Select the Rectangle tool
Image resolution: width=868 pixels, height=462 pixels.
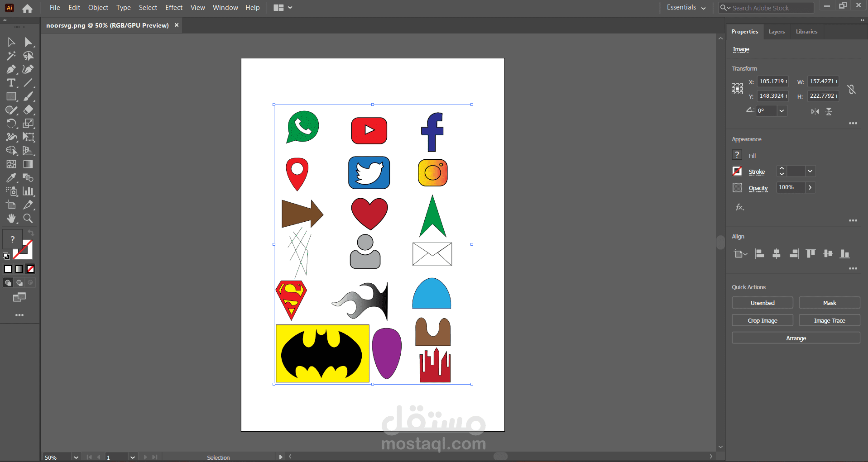click(11, 96)
